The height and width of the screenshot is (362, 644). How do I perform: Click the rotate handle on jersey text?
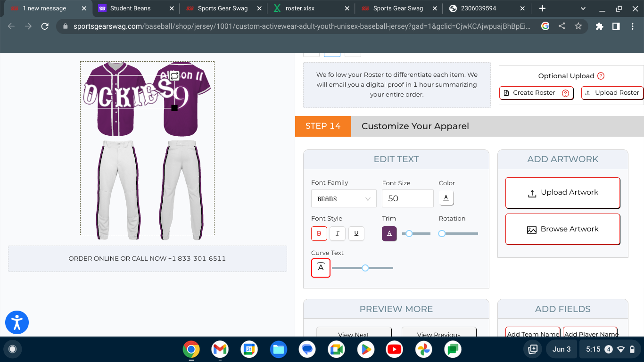point(174,75)
